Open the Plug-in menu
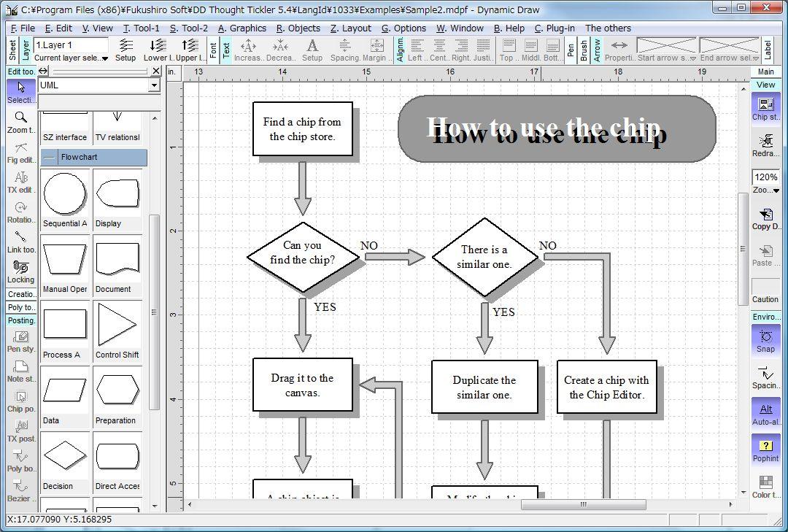This screenshot has width=788, height=532. point(555,28)
